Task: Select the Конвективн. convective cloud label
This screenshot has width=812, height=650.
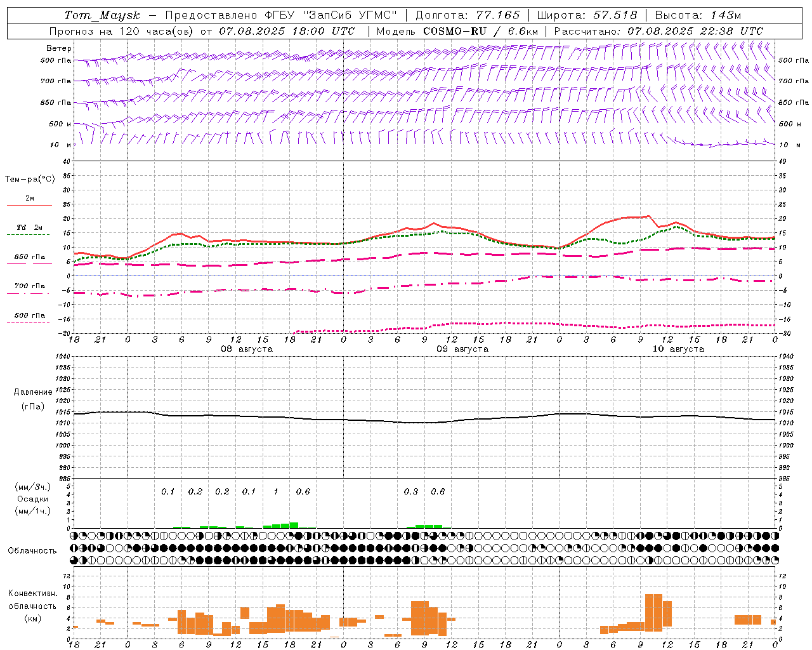Action: (x=33, y=594)
